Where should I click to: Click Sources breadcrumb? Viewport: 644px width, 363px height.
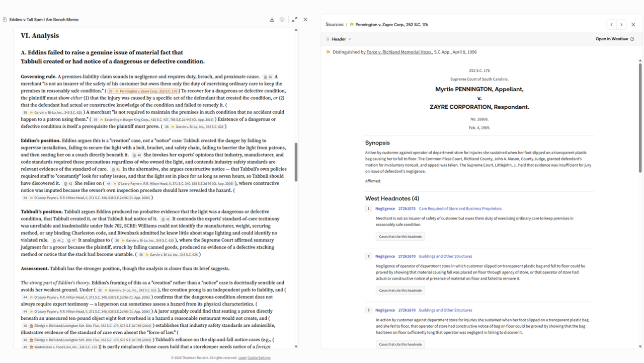334,24
